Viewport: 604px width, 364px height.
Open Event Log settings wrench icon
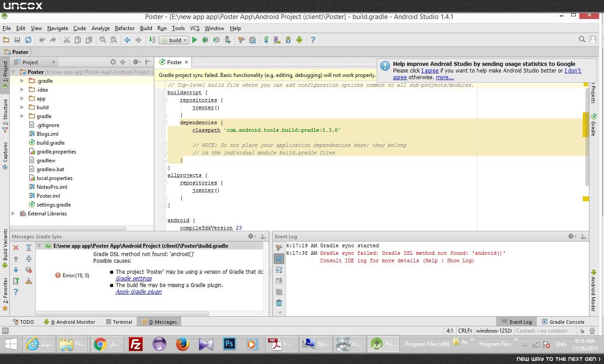pos(279,248)
